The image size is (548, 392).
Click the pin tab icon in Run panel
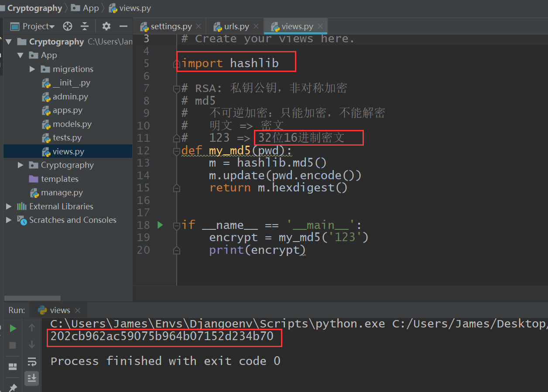tap(13, 387)
